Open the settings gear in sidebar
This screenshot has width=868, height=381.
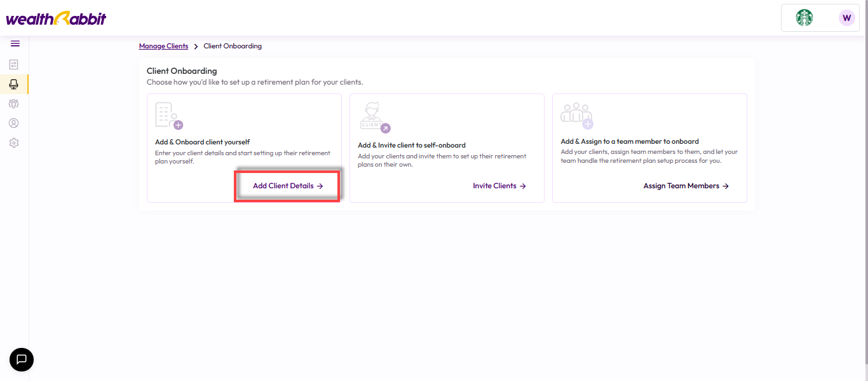click(x=14, y=143)
